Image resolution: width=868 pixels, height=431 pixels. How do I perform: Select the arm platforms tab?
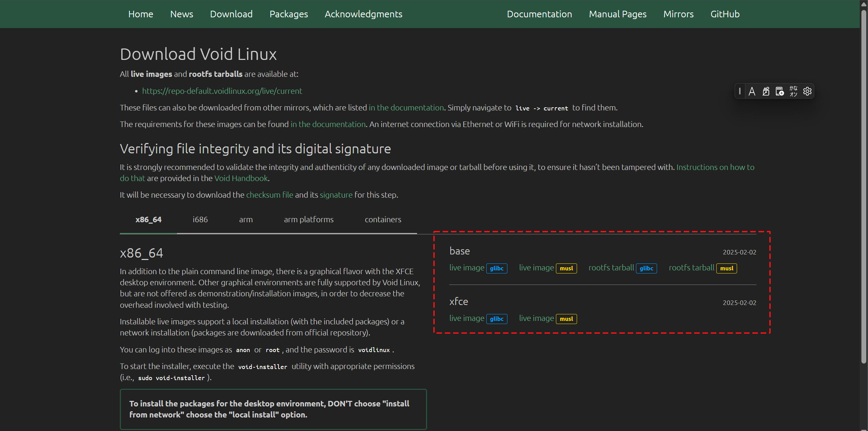tap(309, 219)
